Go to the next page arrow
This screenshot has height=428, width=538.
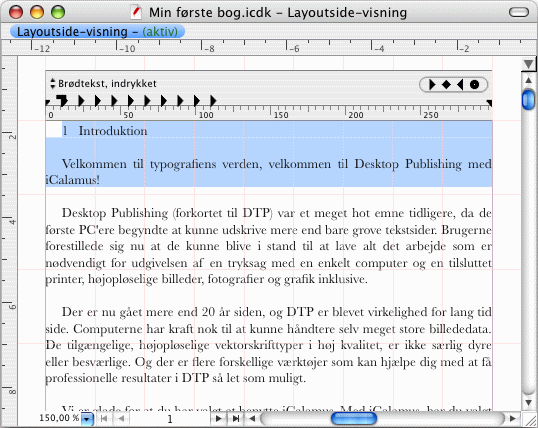tap(218, 418)
